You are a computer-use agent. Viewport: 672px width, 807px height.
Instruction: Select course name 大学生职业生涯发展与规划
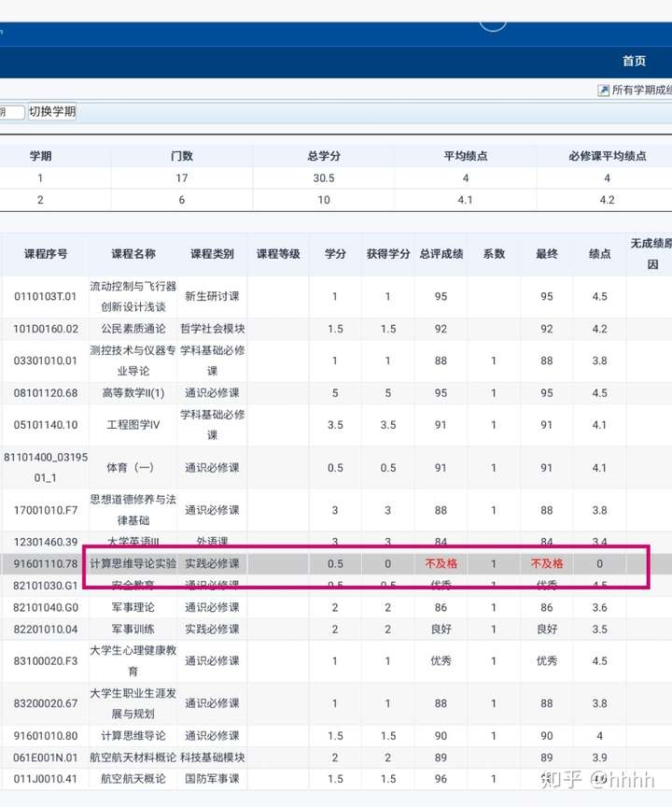click(133, 703)
